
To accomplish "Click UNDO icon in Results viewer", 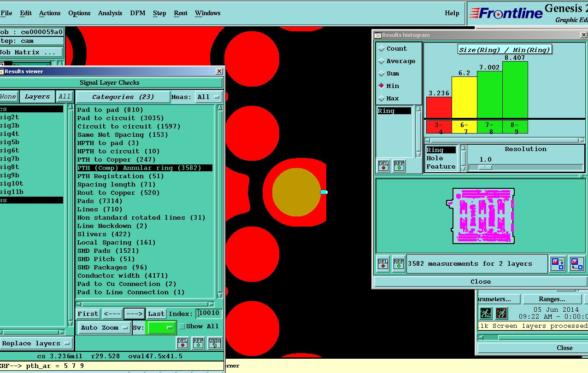I will [x=214, y=343].
